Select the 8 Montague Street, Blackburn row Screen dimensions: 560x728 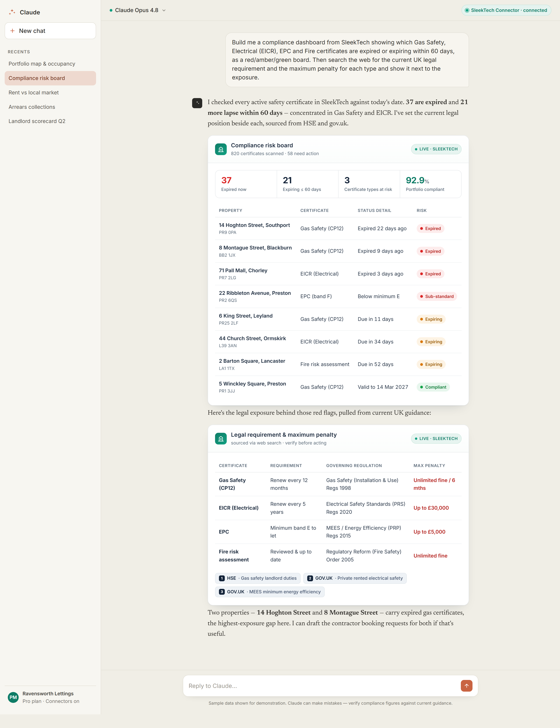pyautogui.click(x=338, y=251)
